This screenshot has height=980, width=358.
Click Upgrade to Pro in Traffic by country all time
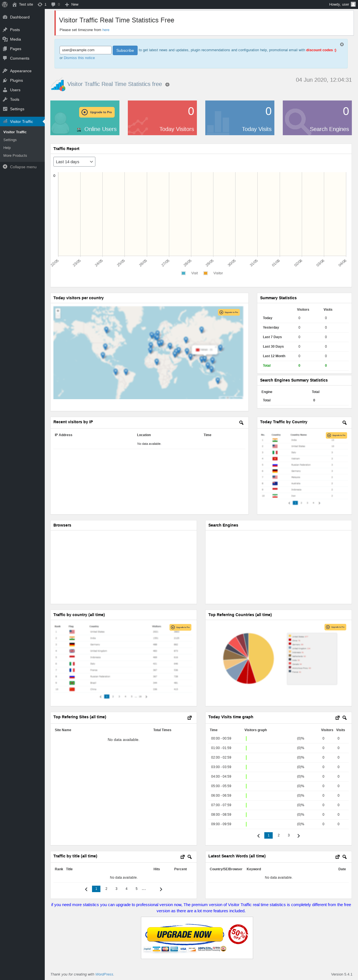pyautogui.click(x=180, y=627)
